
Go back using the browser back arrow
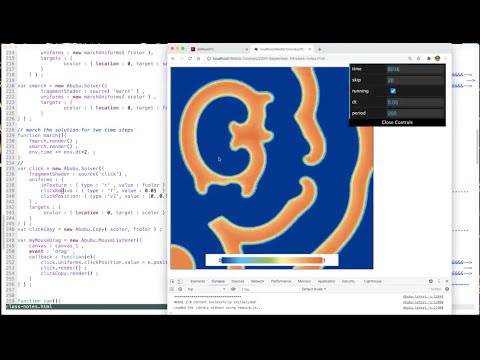coord(173,58)
